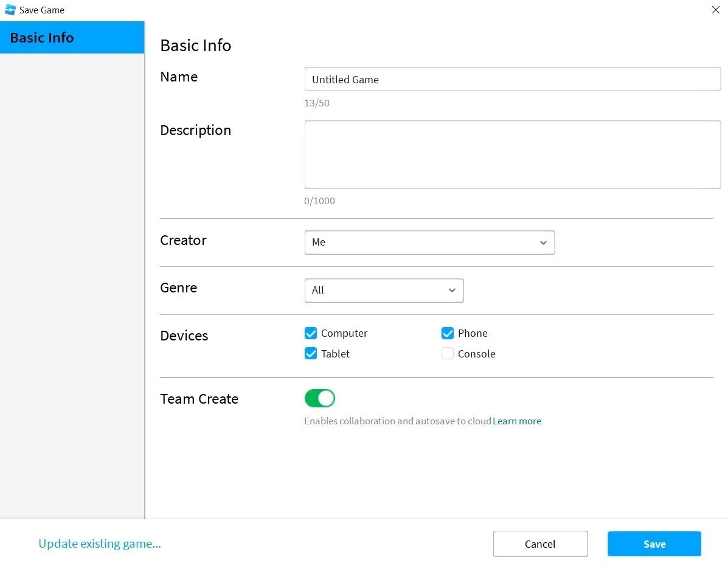The height and width of the screenshot is (566, 728).
Task: Click the Name input field
Action: pyautogui.click(x=513, y=79)
